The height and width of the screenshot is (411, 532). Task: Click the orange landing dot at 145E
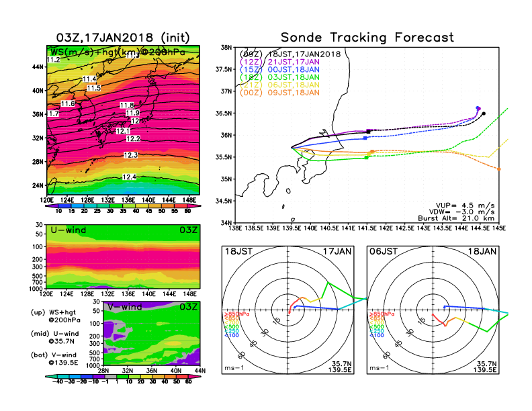point(498,169)
